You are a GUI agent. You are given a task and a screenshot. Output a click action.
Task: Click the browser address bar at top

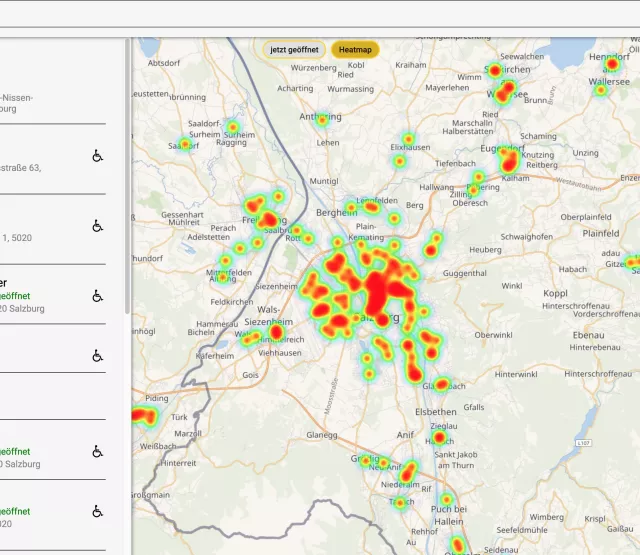(320, 13)
